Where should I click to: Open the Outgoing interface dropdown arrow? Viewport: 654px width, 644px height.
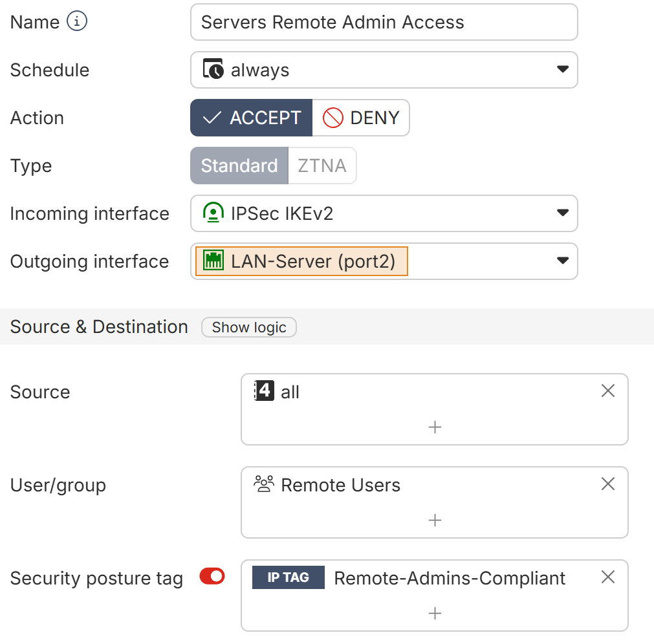(563, 261)
